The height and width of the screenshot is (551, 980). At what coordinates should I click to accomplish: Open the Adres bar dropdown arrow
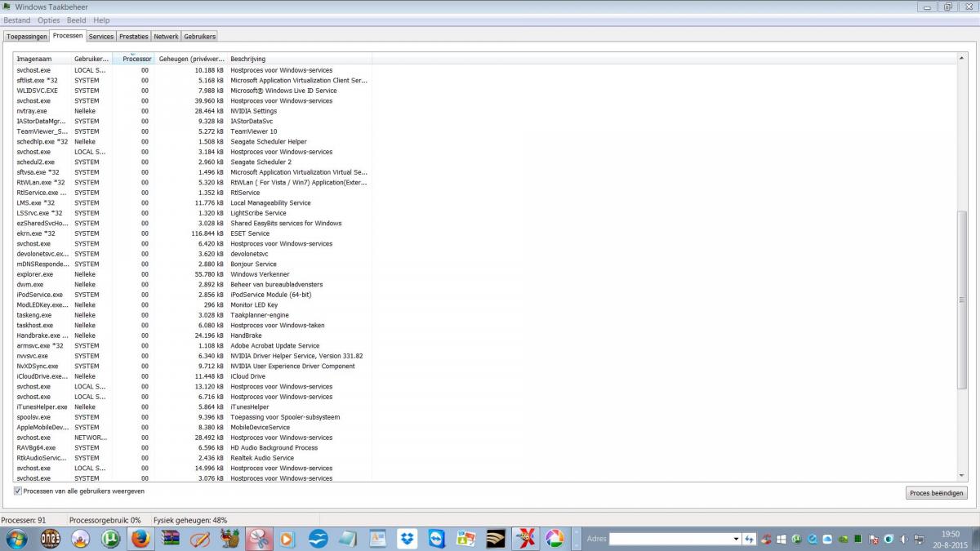click(x=737, y=539)
